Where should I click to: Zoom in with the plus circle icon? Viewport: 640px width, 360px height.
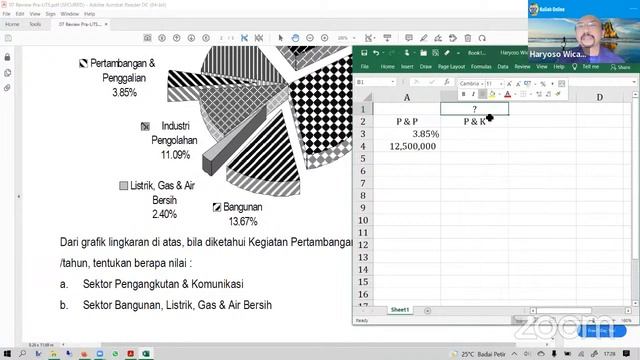click(x=324, y=38)
